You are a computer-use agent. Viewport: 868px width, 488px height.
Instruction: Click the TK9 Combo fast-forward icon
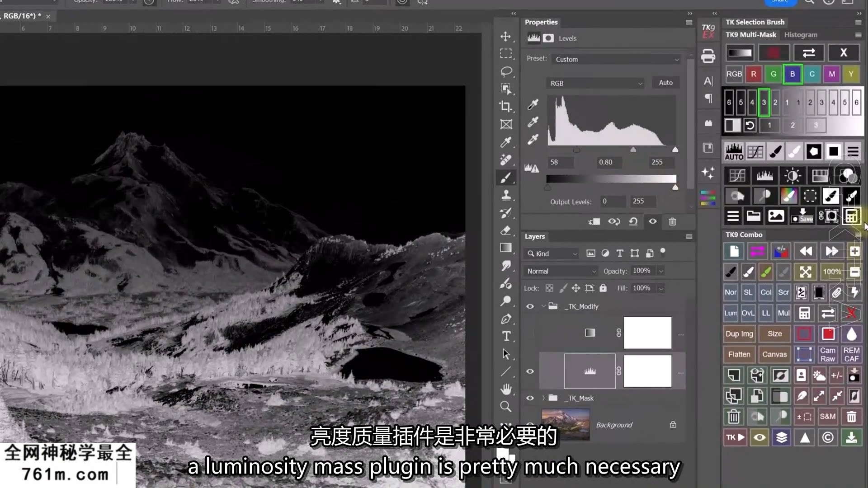pyautogui.click(x=832, y=251)
